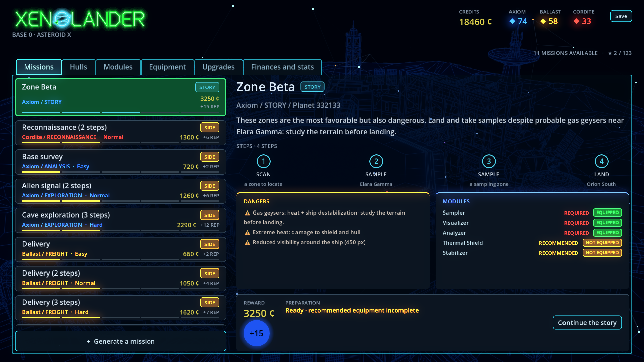Select the Delivery Easy mission card
Viewport: 644px width, 362px height.
tap(121, 250)
